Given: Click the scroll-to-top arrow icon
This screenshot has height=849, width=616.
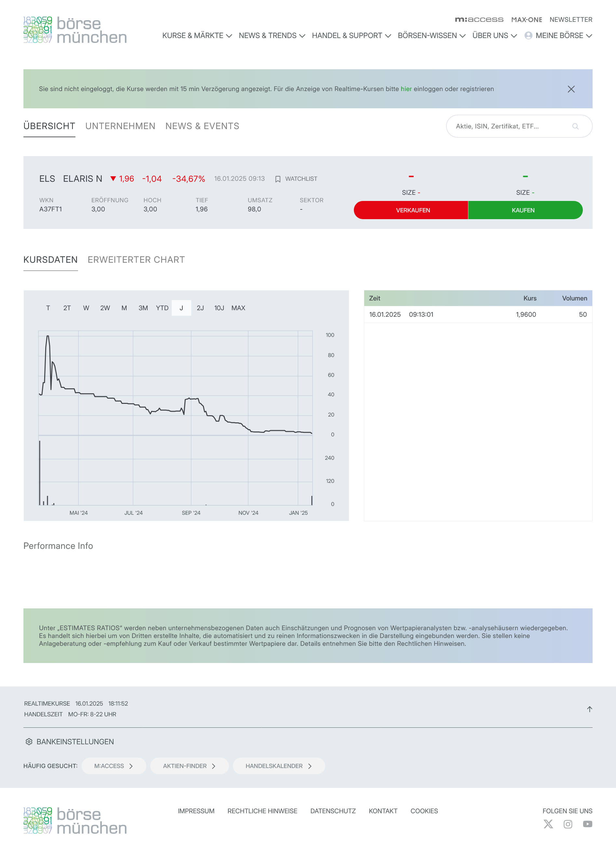Looking at the screenshot, I should 589,709.
